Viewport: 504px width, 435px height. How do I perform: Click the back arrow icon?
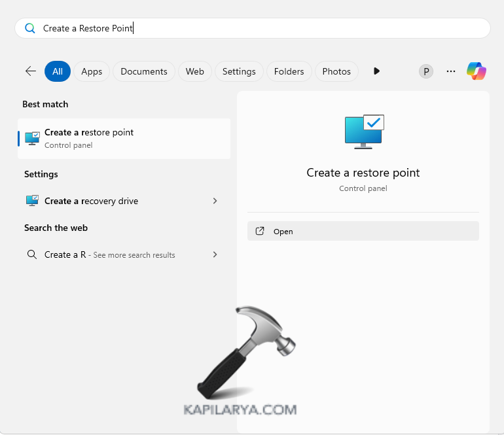coord(30,71)
